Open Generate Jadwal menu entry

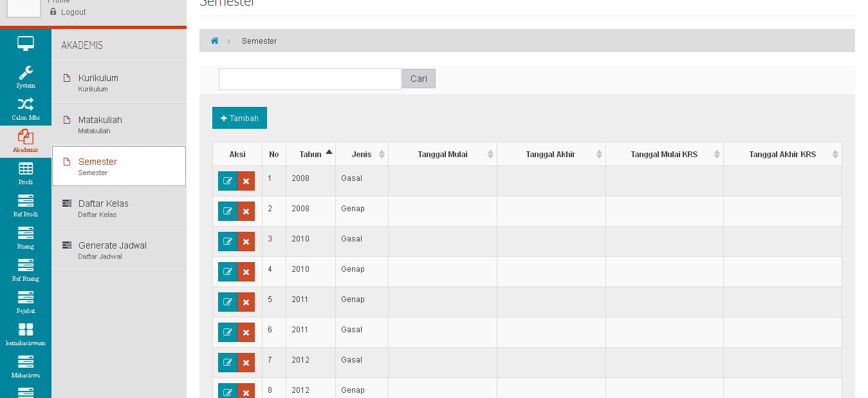[x=112, y=246]
